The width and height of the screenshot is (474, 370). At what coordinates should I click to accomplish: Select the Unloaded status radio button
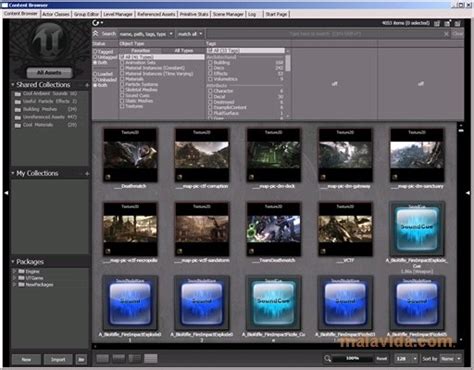coord(95,80)
